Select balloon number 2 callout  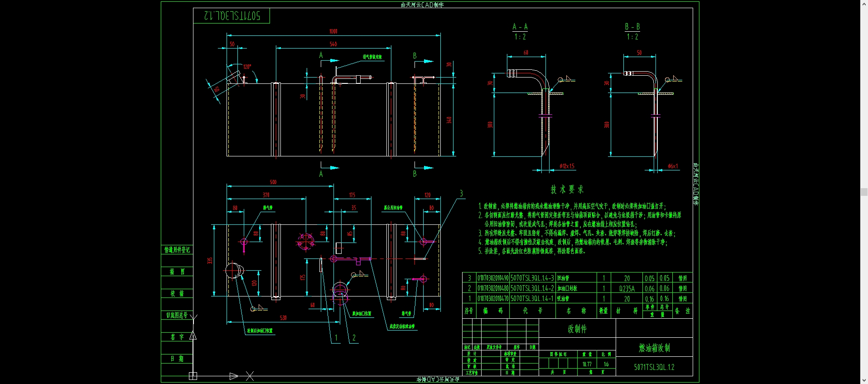click(354, 338)
